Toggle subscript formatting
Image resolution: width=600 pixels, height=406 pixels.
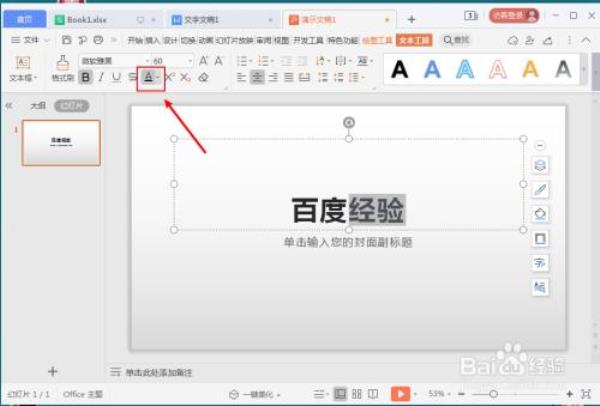tap(185, 78)
